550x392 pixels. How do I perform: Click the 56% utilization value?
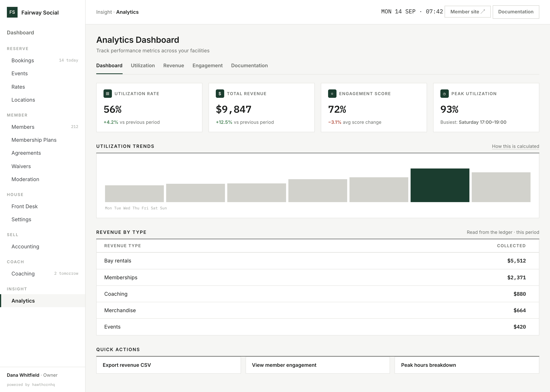[x=113, y=109]
